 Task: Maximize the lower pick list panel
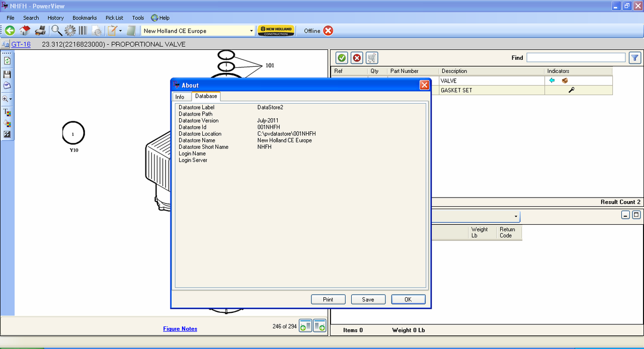click(x=636, y=215)
